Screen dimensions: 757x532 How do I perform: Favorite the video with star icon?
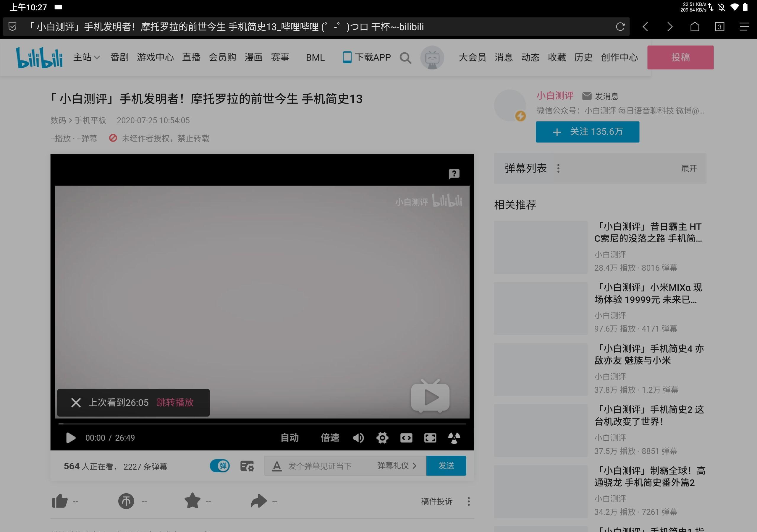[x=192, y=501]
